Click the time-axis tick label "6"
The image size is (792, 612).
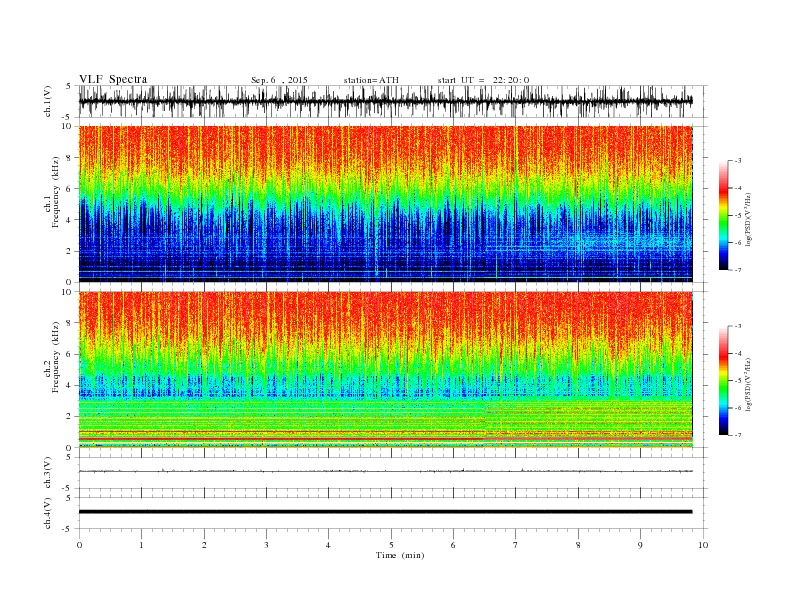[453, 545]
